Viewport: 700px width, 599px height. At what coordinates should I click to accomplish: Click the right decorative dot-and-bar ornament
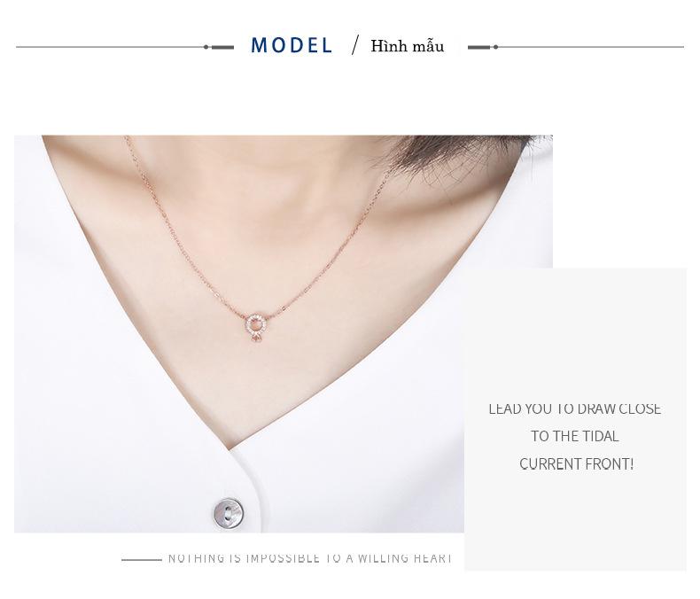click(483, 47)
